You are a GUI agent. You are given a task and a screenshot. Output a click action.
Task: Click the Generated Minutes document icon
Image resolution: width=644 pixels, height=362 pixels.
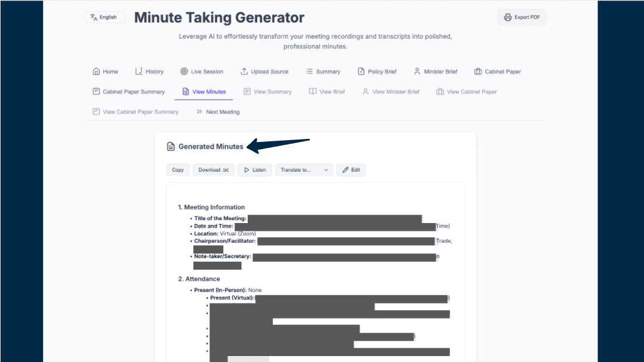click(x=171, y=147)
